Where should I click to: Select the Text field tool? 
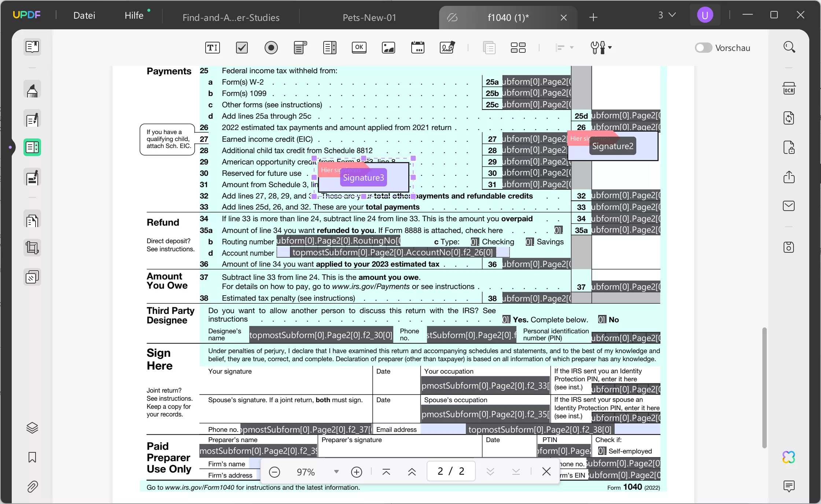click(212, 48)
